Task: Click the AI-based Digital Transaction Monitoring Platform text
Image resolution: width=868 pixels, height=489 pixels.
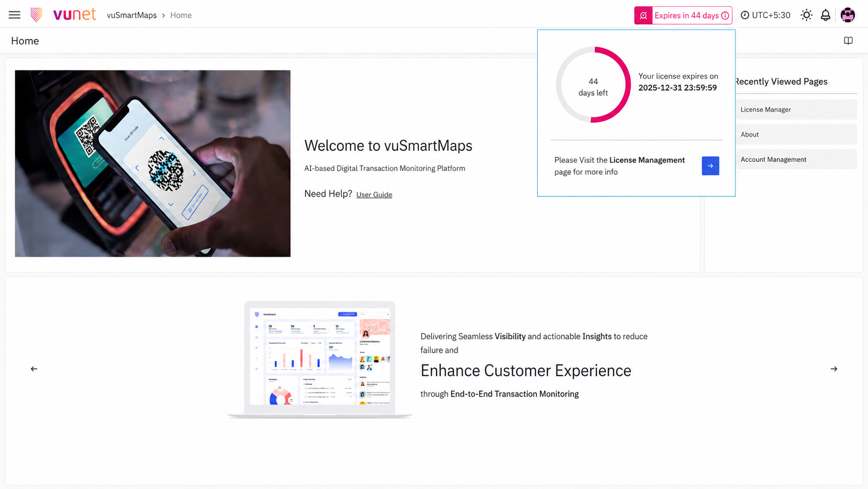Action: click(x=385, y=168)
